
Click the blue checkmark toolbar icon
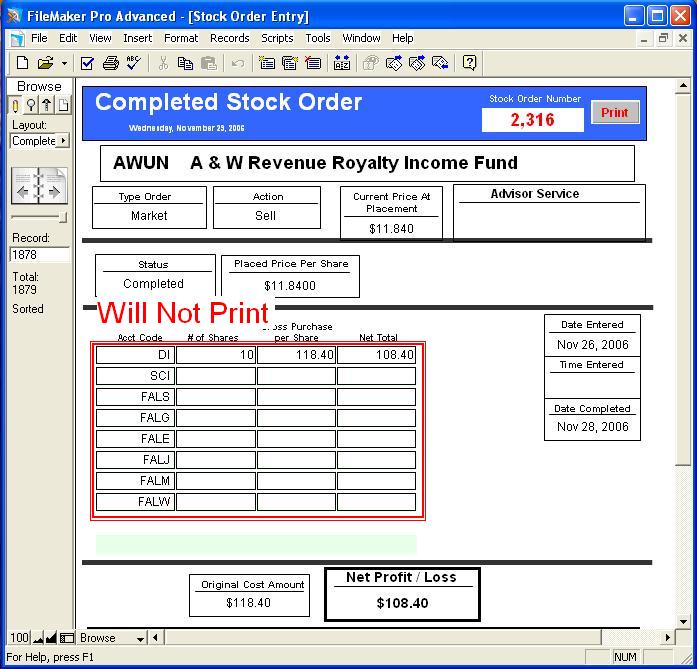point(87,63)
